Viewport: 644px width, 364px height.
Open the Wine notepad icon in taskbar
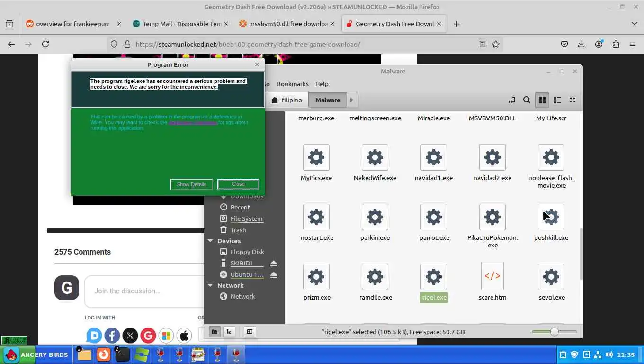point(198,355)
